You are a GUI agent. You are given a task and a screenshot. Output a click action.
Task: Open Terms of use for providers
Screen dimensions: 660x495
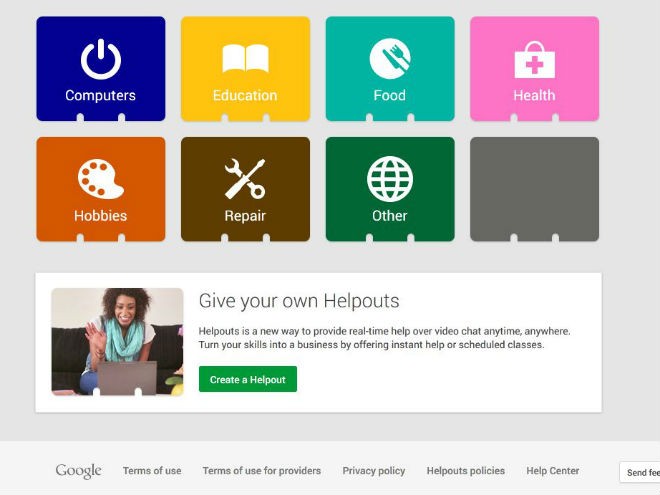(262, 471)
